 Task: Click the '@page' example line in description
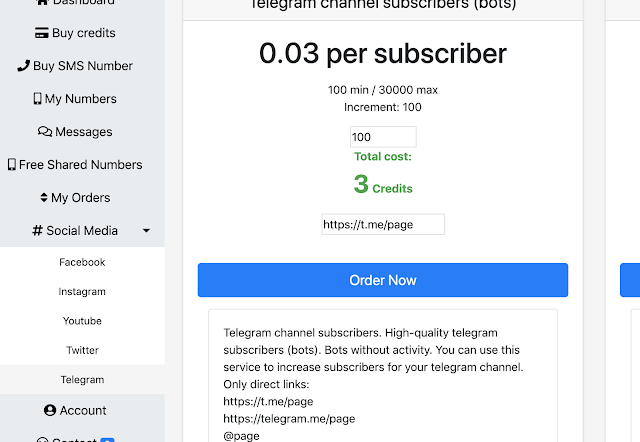(x=241, y=436)
